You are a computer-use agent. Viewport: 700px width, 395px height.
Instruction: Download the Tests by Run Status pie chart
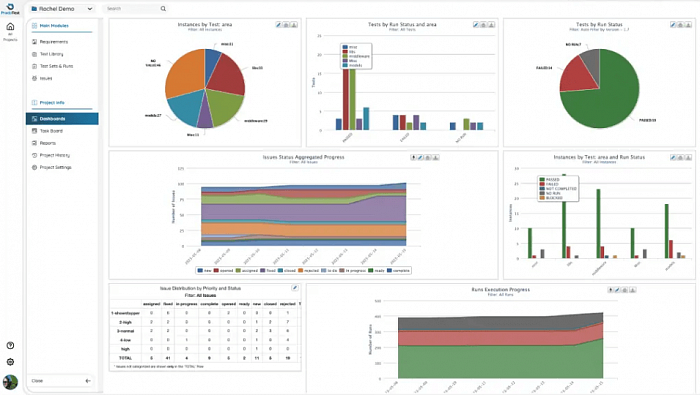pos(688,25)
